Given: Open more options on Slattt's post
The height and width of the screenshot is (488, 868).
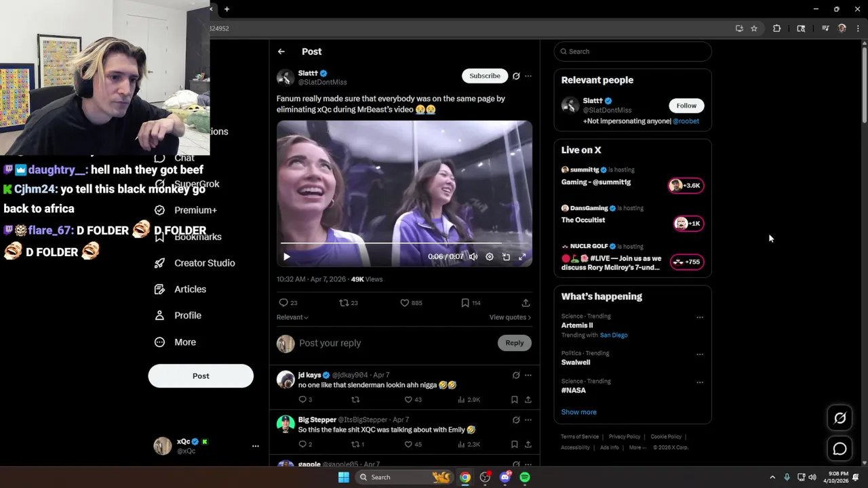Looking at the screenshot, I should 528,76.
